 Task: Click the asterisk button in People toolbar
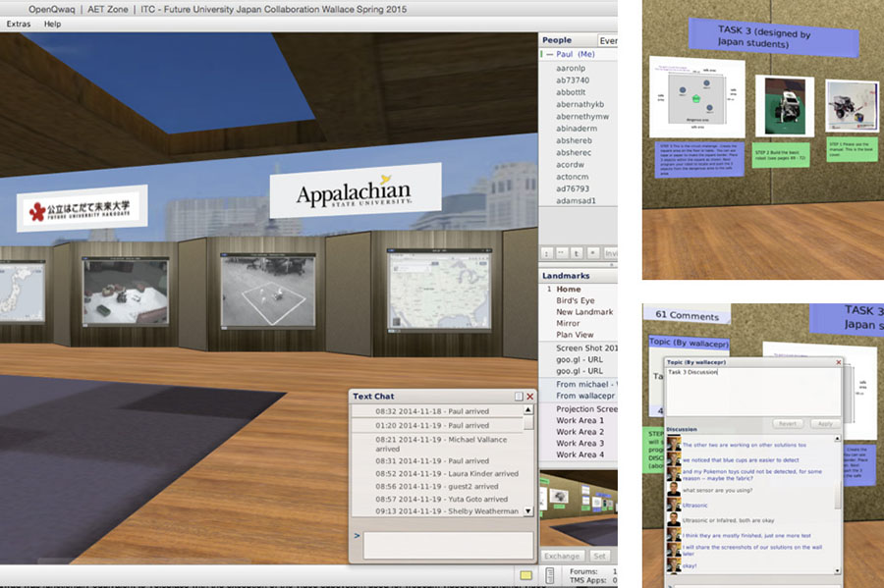click(592, 253)
